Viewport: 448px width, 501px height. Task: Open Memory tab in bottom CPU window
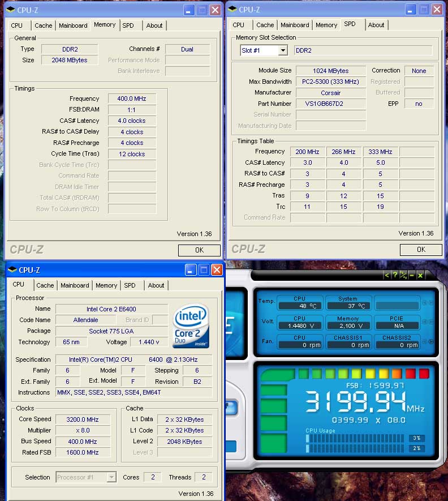click(x=106, y=285)
